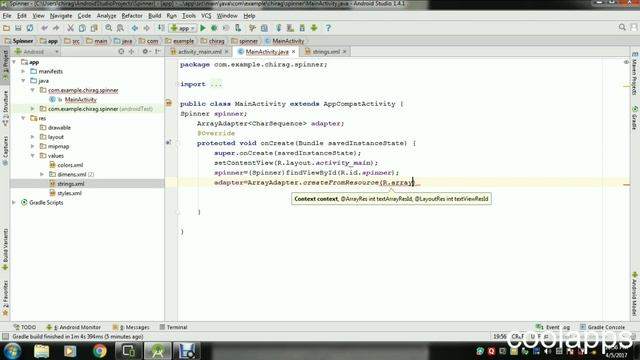This screenshot has width=640, height=360.
Task: Open the Navigate menu
Action: pos(61,16)
